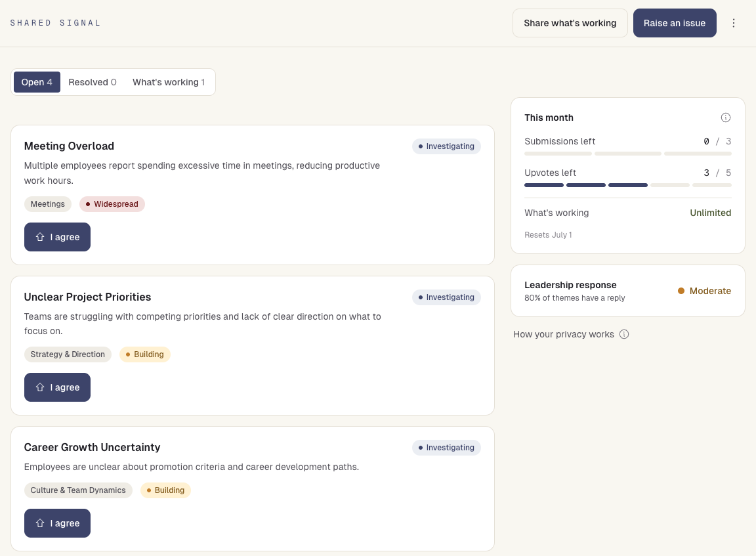The height and width of the screenshot is (556, 756).
Task: Click the Moderate response indicator
Action: point(704,291)
